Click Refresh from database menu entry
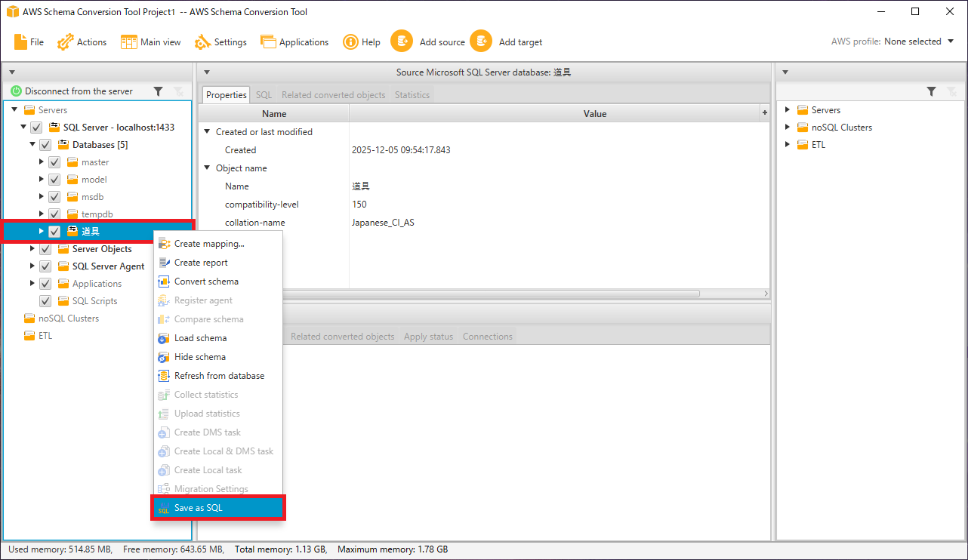This screenshot has width=968, height=560. 219,376
